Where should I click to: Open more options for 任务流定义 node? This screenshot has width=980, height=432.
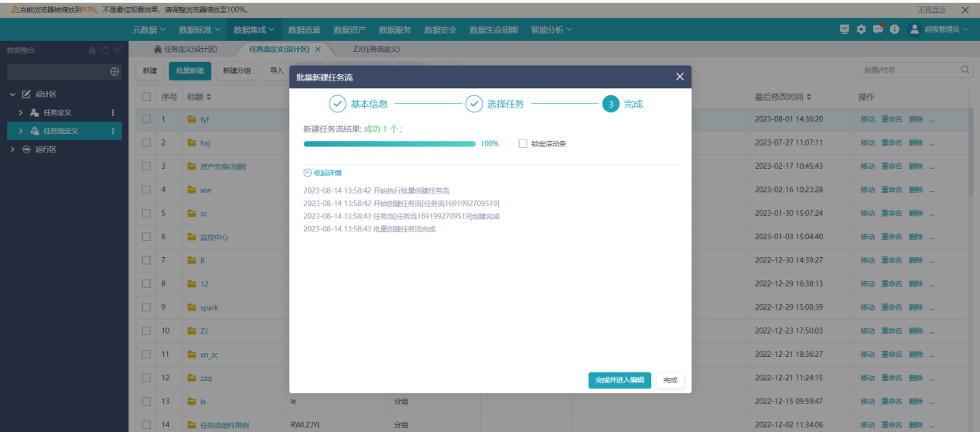click(113, 131)
